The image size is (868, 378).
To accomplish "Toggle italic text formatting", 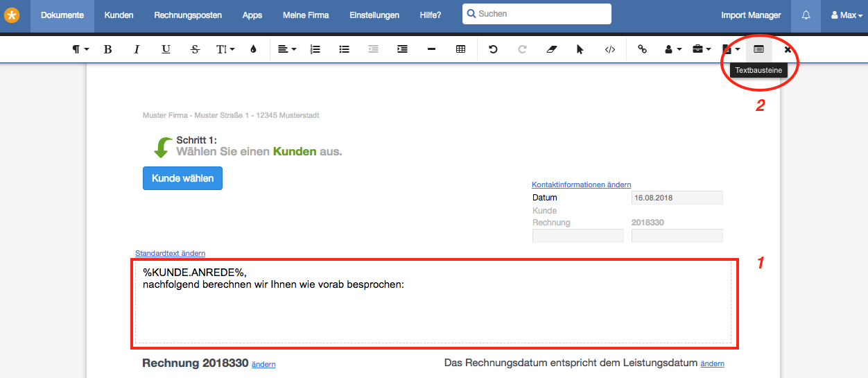I will [x=137, y=49].
